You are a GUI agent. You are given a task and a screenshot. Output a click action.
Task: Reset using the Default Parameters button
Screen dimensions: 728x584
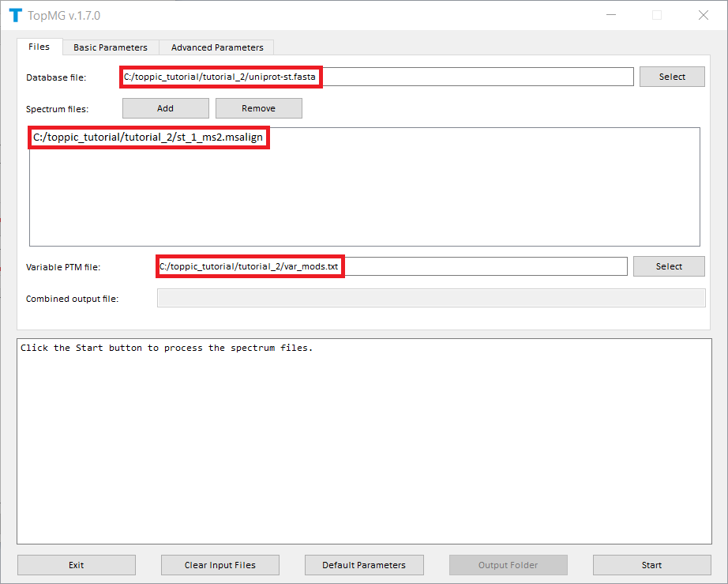(x=364, y=565)
